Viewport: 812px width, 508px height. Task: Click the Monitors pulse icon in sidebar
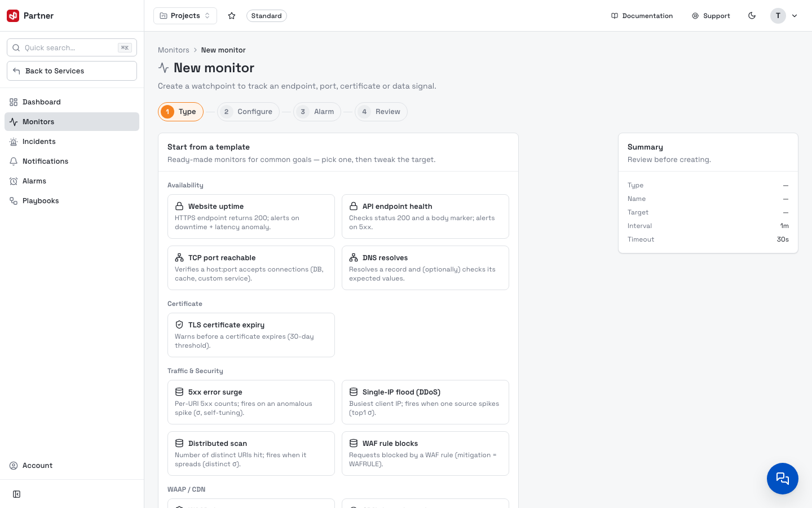click(14, 122)
